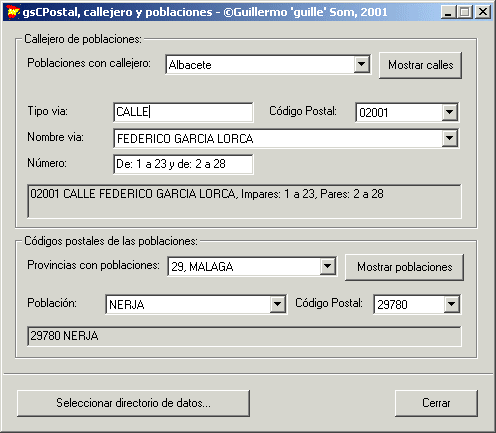Click the Mostrar poblaciones button
Image resolution: width=496 pixels, height=433 pixels.
pos(404,267)
